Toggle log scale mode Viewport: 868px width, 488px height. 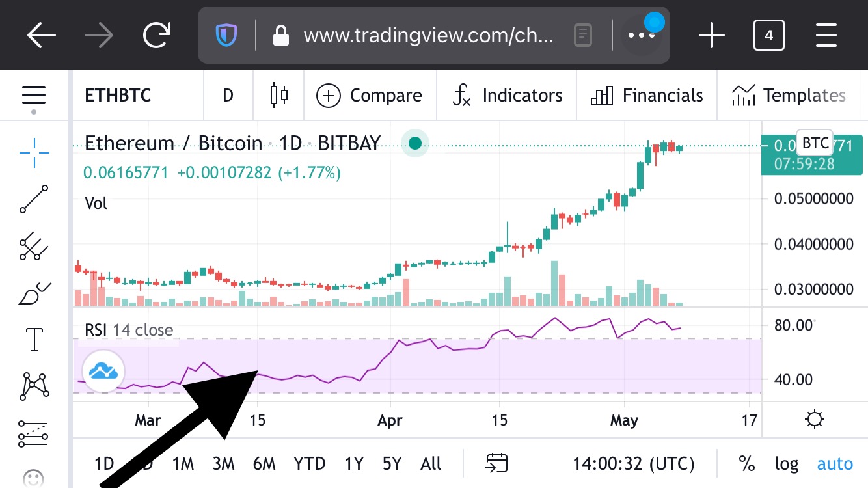(x=786, y=464)
